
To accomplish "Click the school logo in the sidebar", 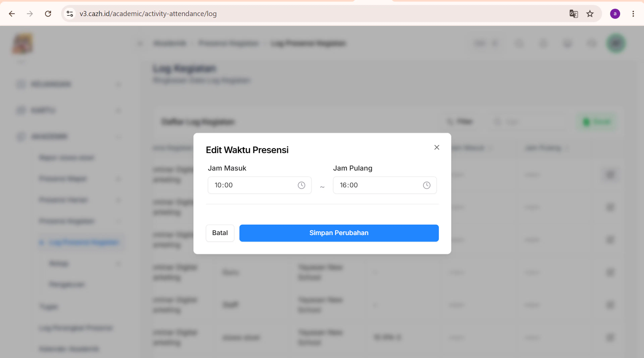I will pyautogui.click(x=22, y=43).
